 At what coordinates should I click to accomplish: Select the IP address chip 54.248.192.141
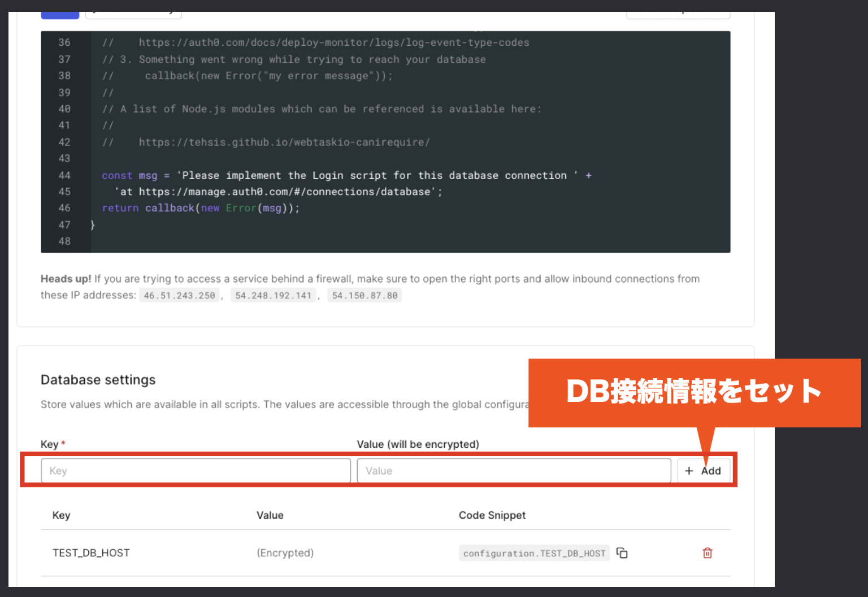pos(274,295)
